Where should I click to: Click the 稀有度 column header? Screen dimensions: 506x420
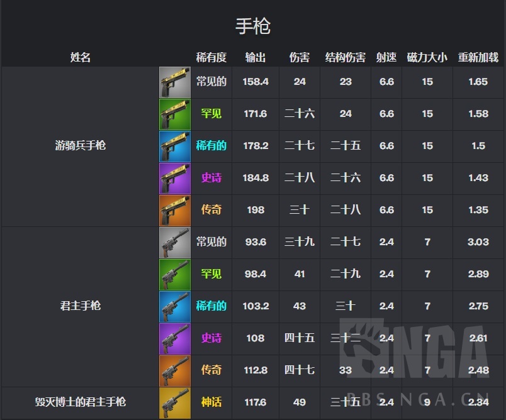[x=211, y=57]
